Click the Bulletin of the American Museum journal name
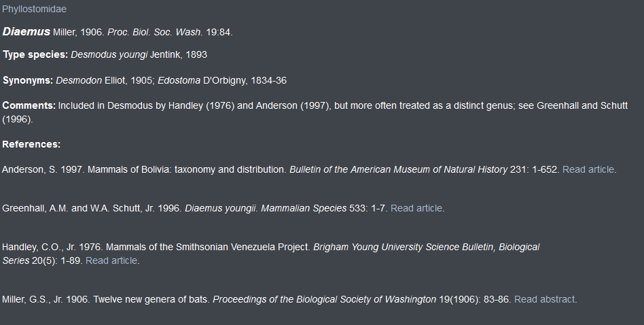The image size is (644, 325). (x=398, y=169)
